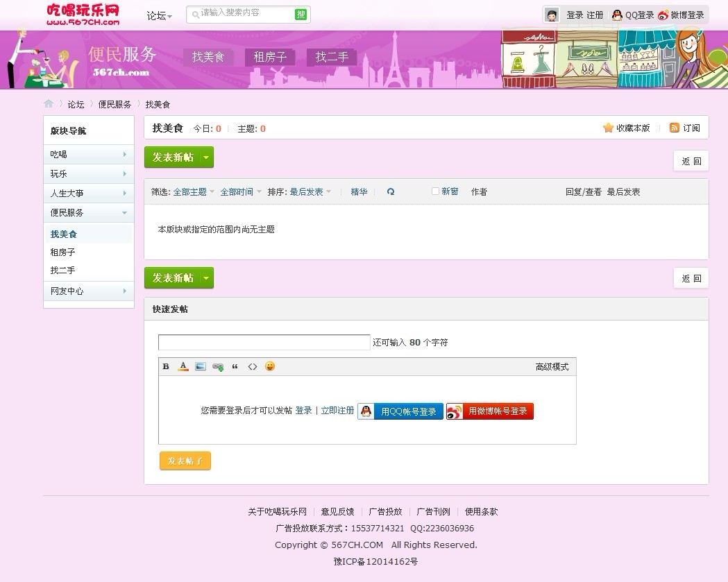Click 豫ICP备12014162号 footer text
The image size is (728, 582).
[375, 562]
